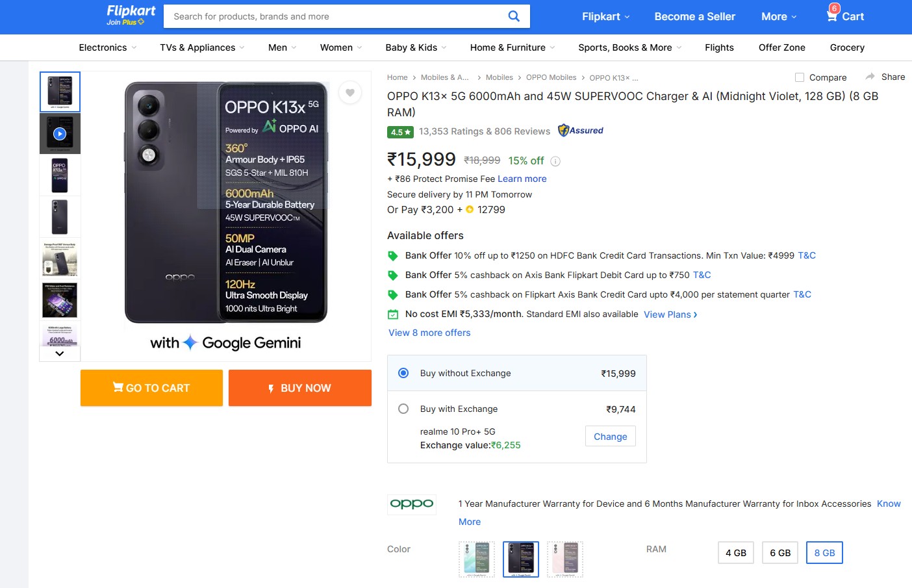Click the Flipkart Plus logo
This screenshot has width=912, height=588.
click(x=131, y=15)
